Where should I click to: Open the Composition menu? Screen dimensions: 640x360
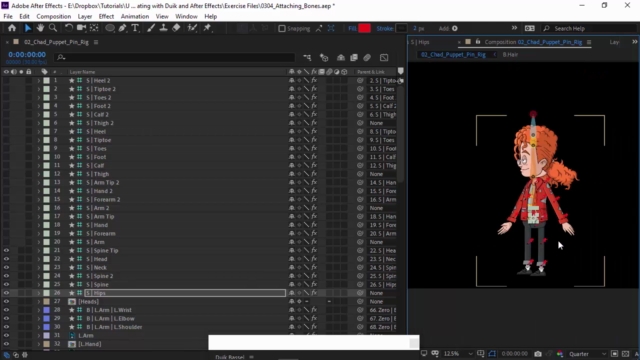(53, 16)
